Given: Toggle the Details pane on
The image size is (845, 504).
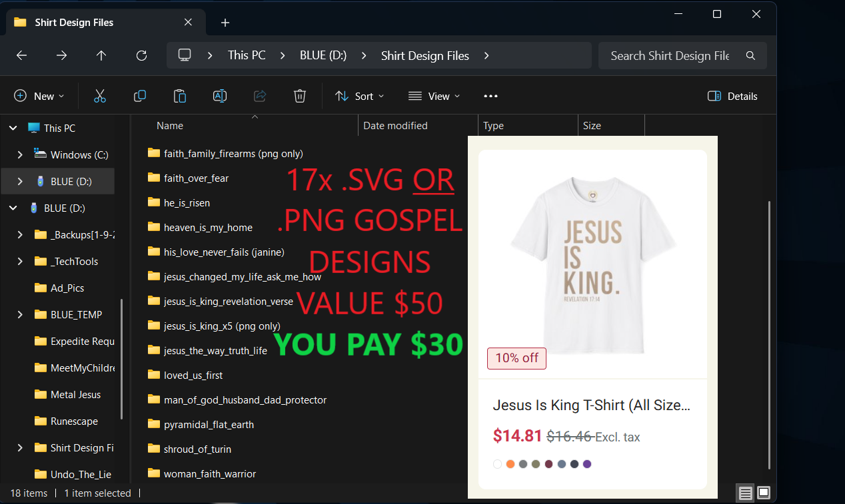Looking at the screenshot, I should point(732,96).
